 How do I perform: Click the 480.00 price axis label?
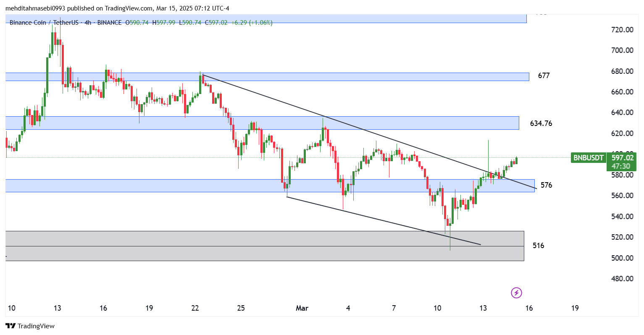622,279
